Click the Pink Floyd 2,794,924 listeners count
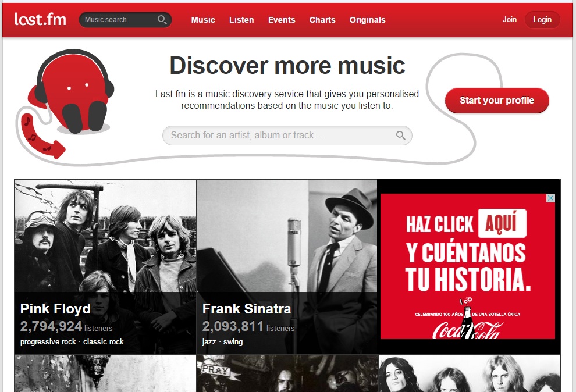Screen dimensions: 576x392 (x=66, y=327)
